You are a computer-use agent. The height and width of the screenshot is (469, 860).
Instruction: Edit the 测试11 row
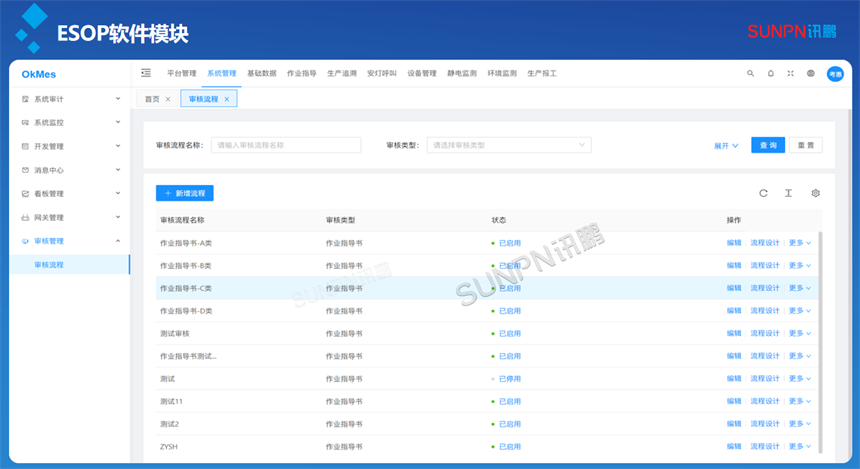click(x=734, y=402)
